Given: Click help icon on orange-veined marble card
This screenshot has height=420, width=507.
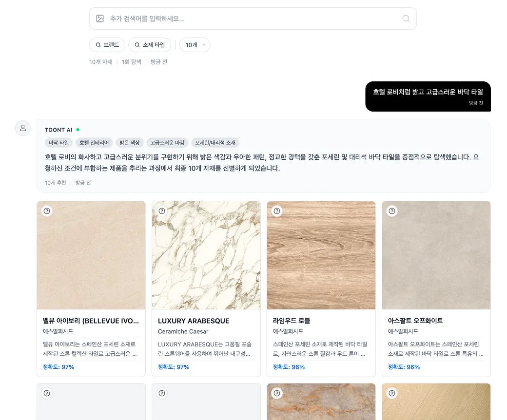Looking at the screenshot, I should 277,393.
